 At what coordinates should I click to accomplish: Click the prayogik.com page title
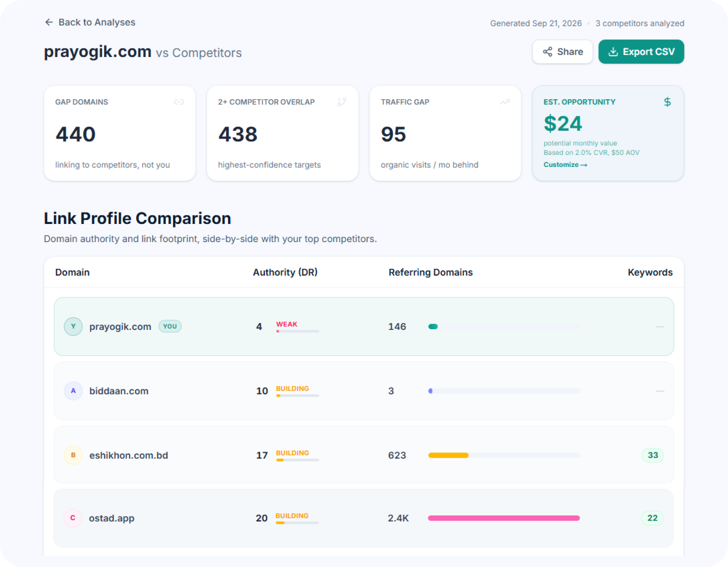98,52
